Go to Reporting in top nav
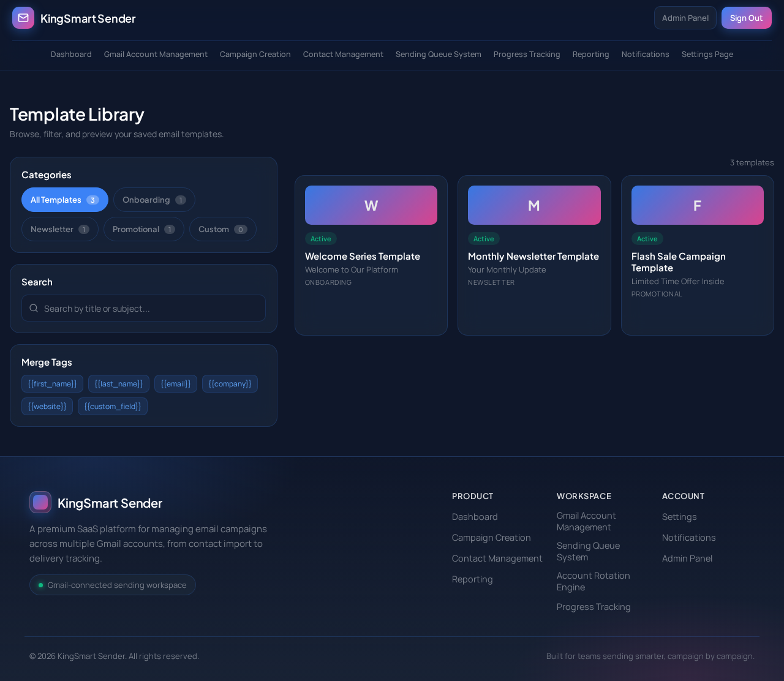The image size is (784, 681). click(x=591, y=55)
